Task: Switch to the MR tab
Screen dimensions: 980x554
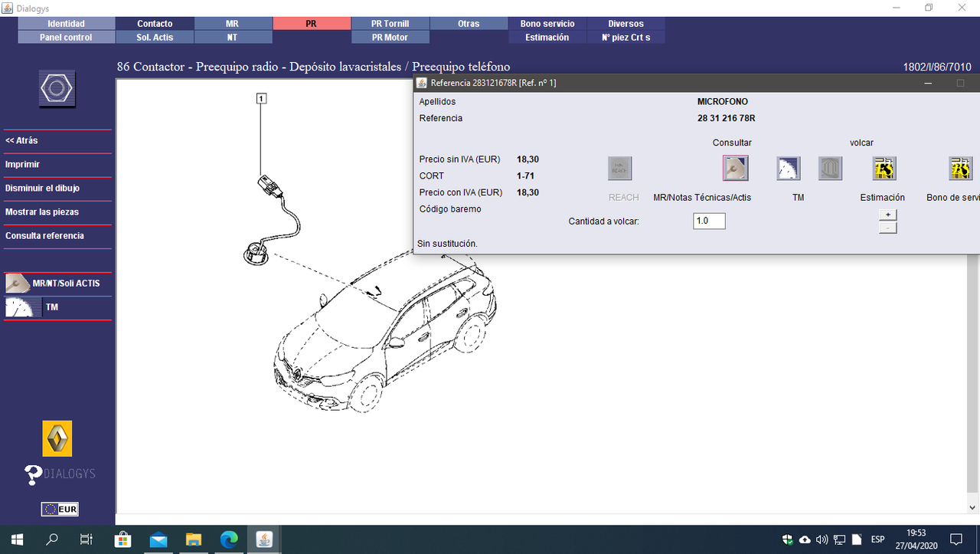Action: coord(233,24)
